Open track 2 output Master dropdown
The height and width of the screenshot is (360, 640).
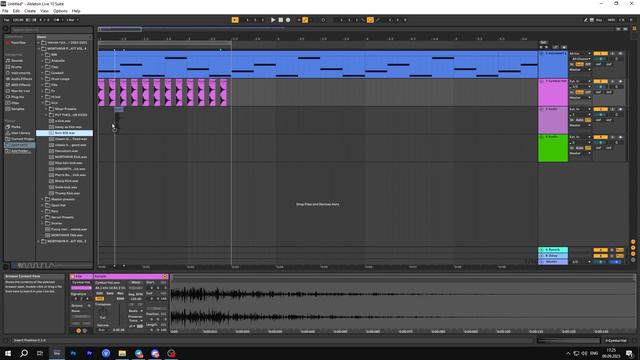click(580, 98)
